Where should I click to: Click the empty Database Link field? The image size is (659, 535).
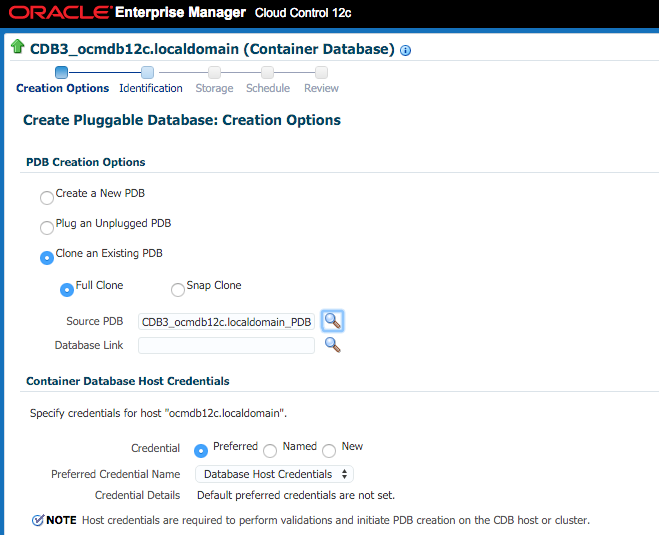click(x=227, y=345)
